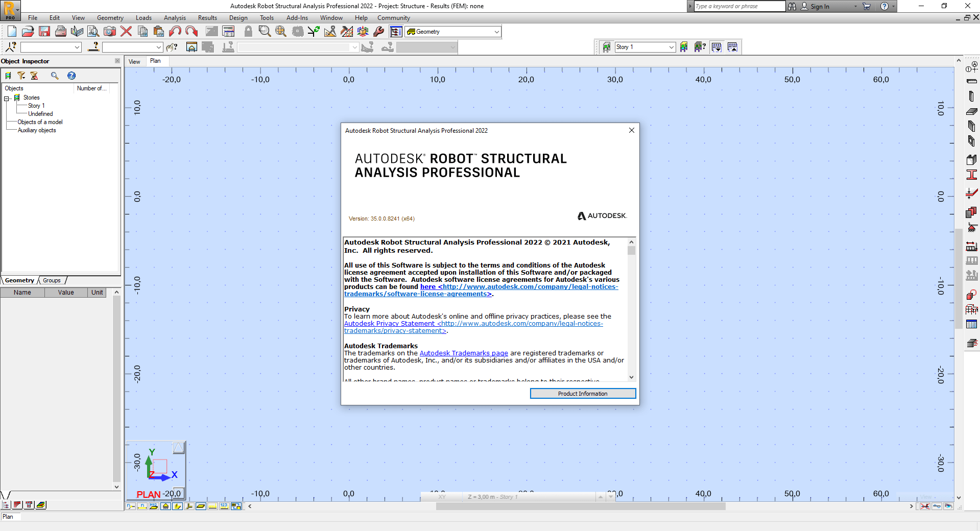Open the Story 1 dropdown

pyautogui.click(x=671, y=47)
